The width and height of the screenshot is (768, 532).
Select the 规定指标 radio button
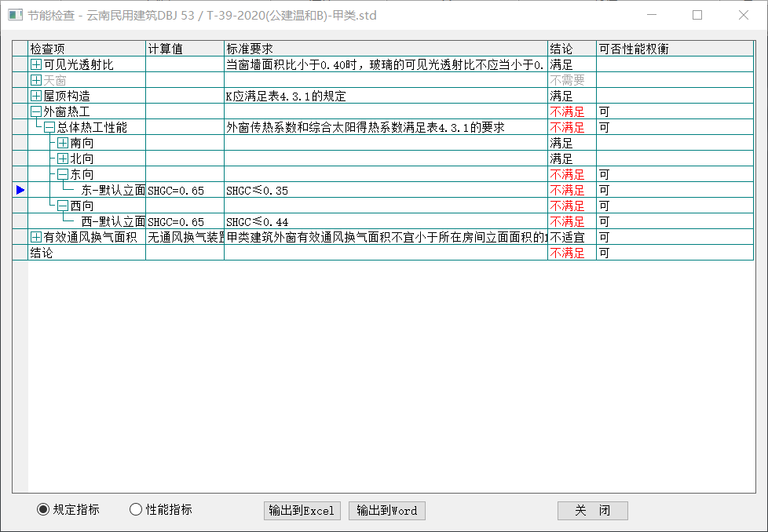click(43, 510)
